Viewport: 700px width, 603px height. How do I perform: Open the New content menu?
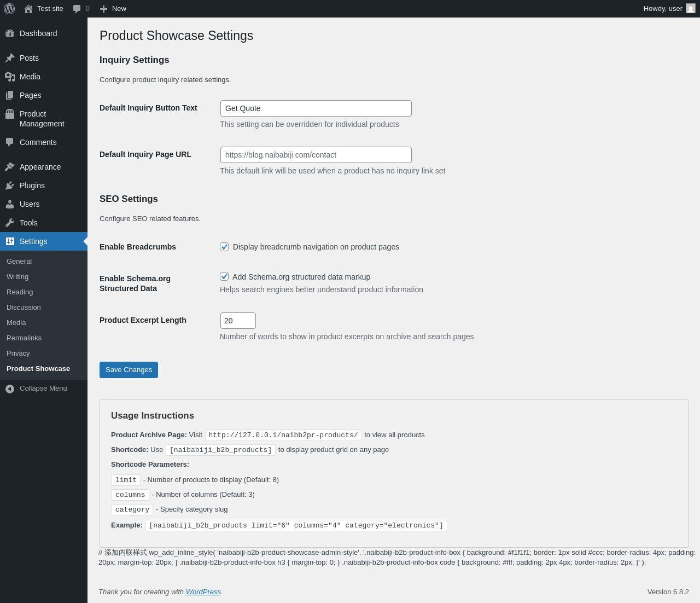(x=113, y=9)
